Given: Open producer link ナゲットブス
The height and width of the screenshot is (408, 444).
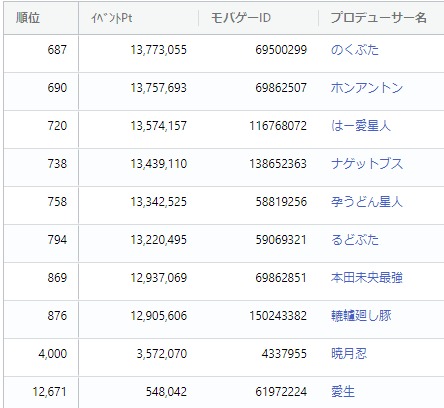Looking at the screenshot, I should (x=367, y=164).
